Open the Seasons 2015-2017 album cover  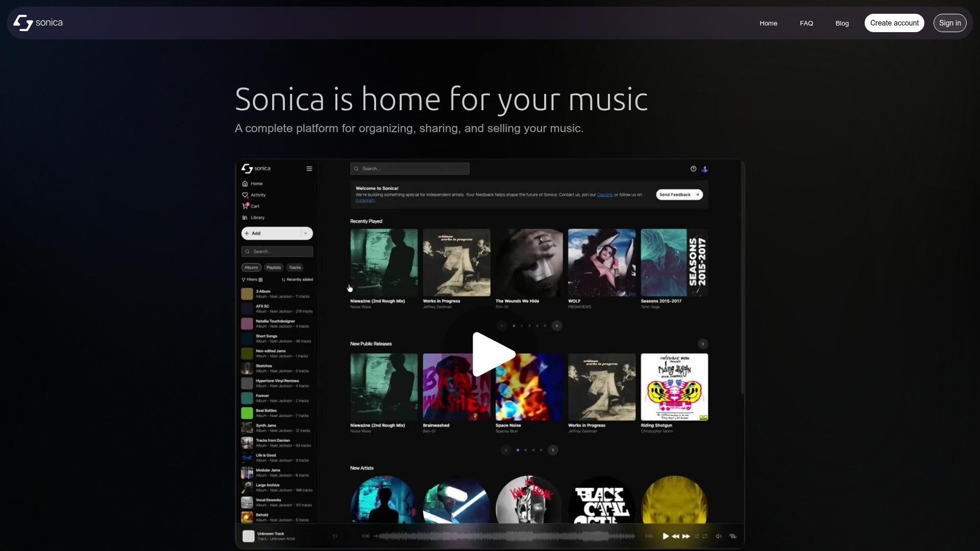pyautogui.click(x=674, y=263)
